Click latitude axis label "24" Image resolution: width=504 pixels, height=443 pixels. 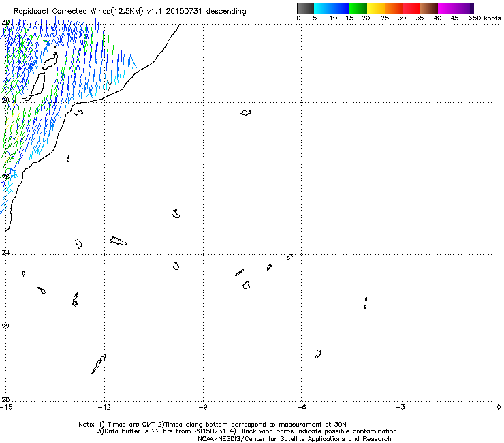pyautogui.click(x=5, y=253)
